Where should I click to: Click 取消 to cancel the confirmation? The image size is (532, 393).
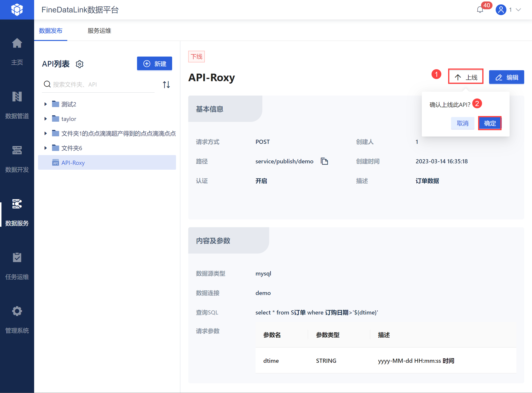(x=463, y=123)
